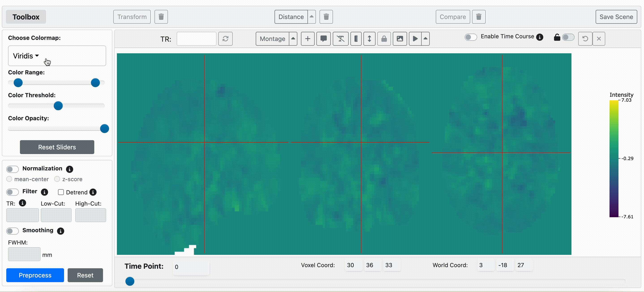This screenshot has height=292, width=644.
Task: Expand the Montage dropdown arrow
Action: (293, 39)
